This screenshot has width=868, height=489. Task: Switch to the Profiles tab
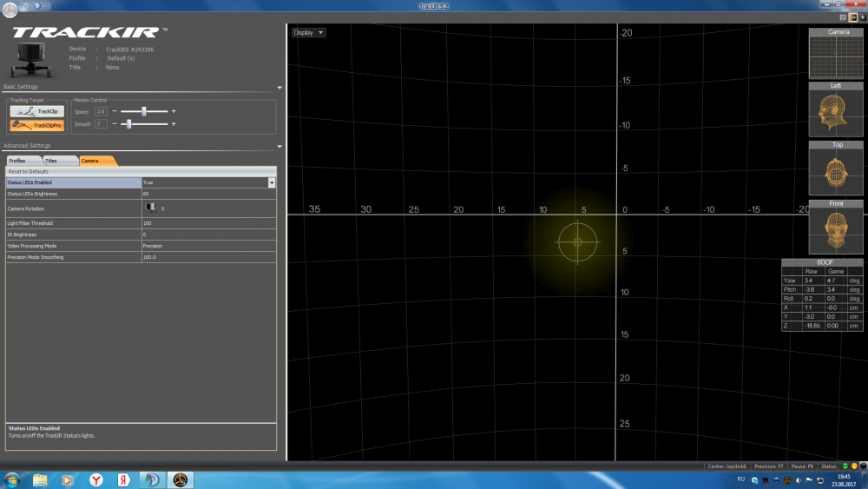click(19, 161)
